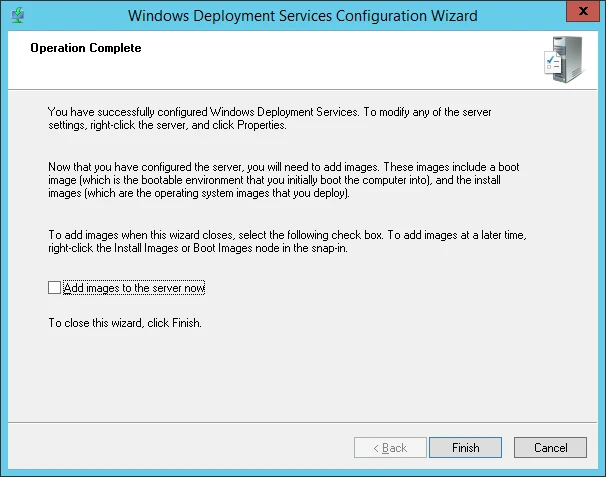Click the 'boot image' phrase in second paragraph
The height and width of the screenshot is (477, 606).
(509, 167)
